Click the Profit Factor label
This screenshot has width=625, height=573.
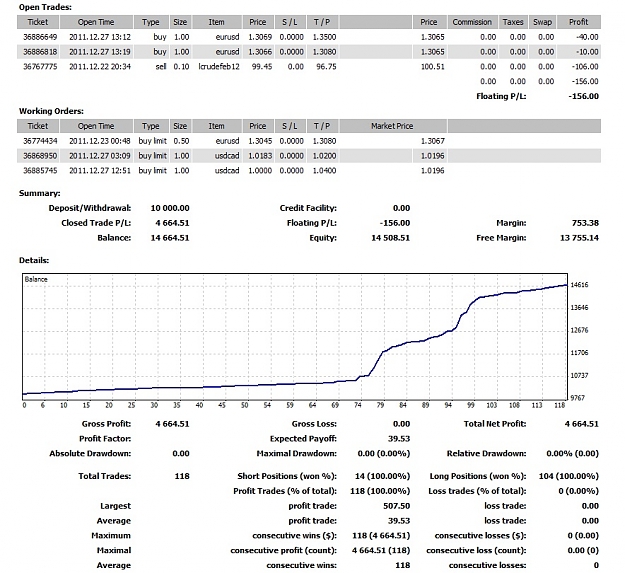click(105, 439)
